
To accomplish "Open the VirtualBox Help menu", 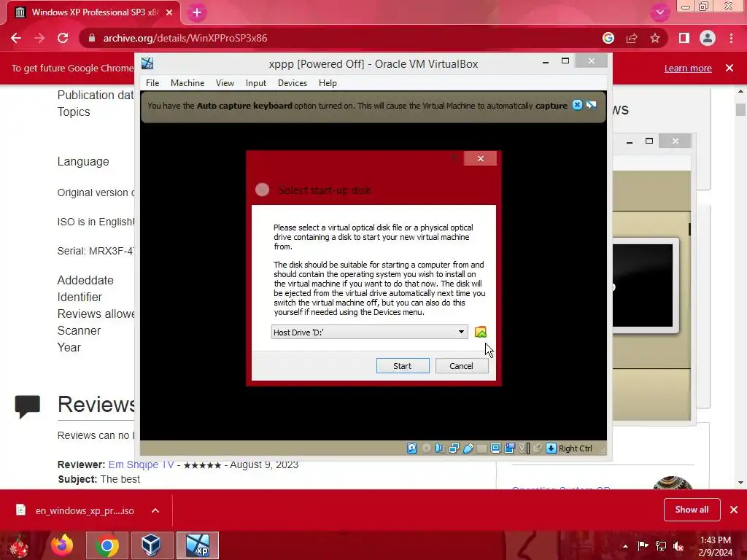I will (x=328, y=83).
